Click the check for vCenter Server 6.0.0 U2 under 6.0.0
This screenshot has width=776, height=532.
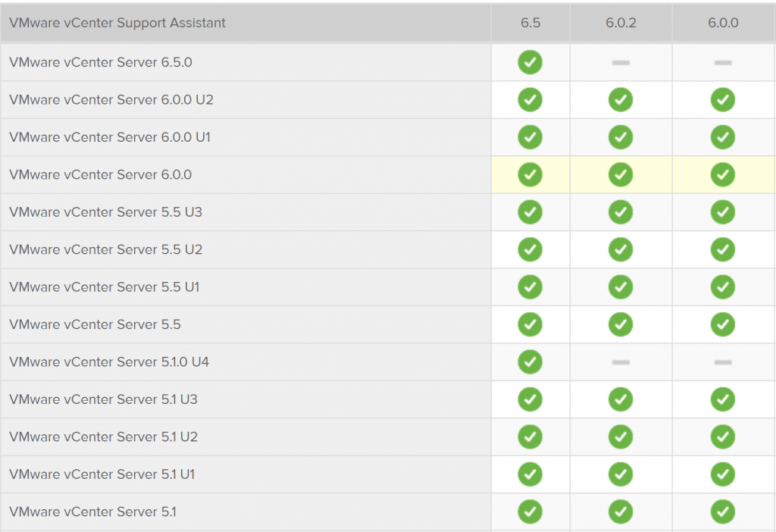click(x=723, y=100)
